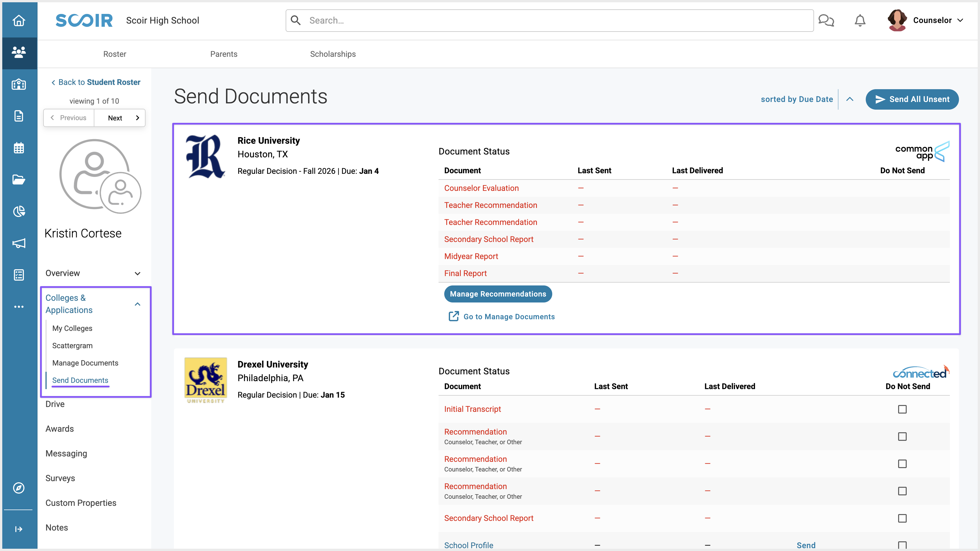This screenshot has height=551, width=980.
Task: Click the home icon in the sidebar
Action: tap(19, 20)
